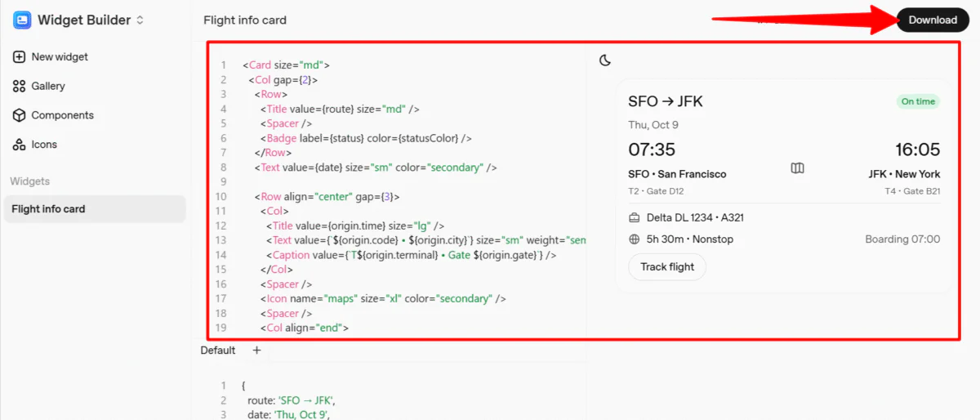Click the briefcase icon beside Delta DL 1234
This screenshot has height=420, width=980.
[635, 218]
